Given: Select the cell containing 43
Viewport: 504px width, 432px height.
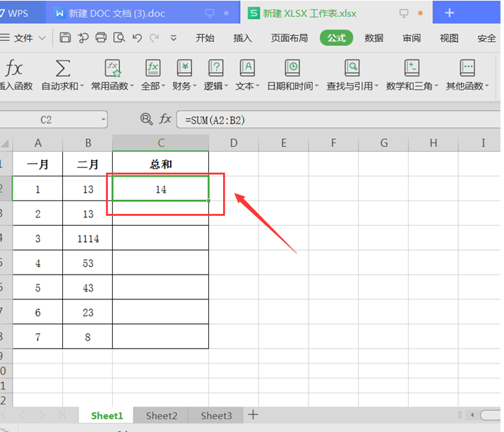Looking at the screenshot, I should [x=88, y=288].
